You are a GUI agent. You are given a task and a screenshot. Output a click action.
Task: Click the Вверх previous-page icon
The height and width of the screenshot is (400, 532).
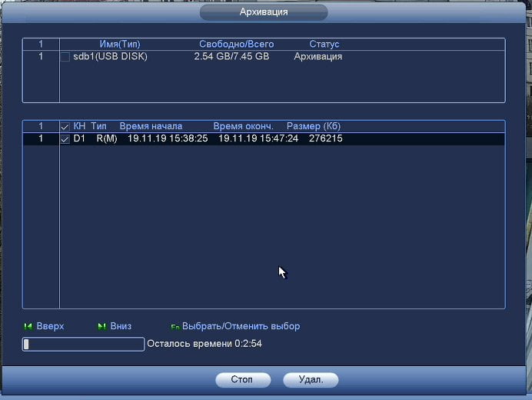coord(28,326)
